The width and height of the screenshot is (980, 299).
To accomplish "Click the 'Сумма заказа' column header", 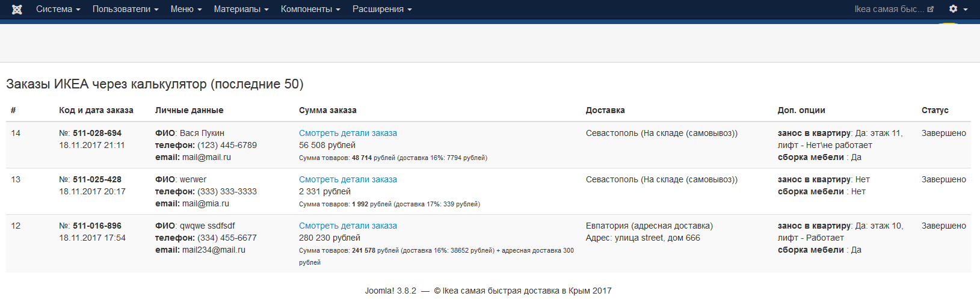I will click(x=328, y=110).
